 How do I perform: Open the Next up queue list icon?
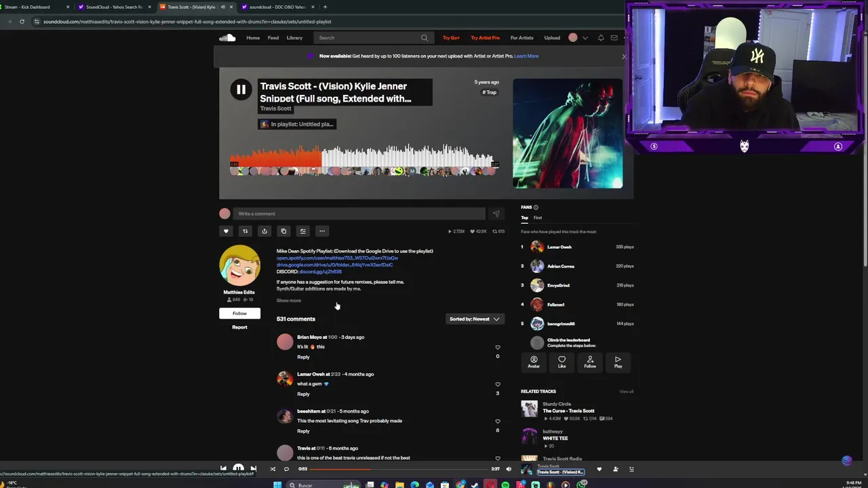pyautogui.click(x=631, y=469)
